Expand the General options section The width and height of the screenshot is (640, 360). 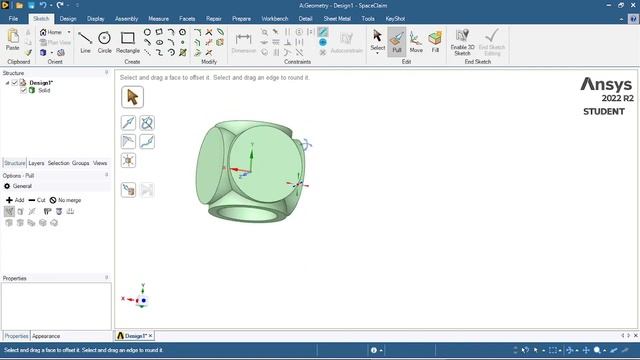[18, 186]
